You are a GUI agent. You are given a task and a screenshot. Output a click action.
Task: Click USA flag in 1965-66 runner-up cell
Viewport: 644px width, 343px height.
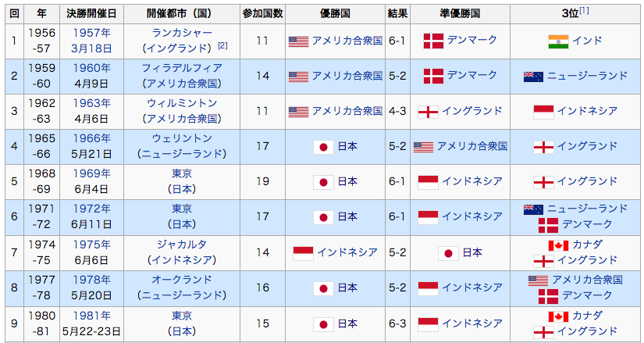(x=422, y=147)
